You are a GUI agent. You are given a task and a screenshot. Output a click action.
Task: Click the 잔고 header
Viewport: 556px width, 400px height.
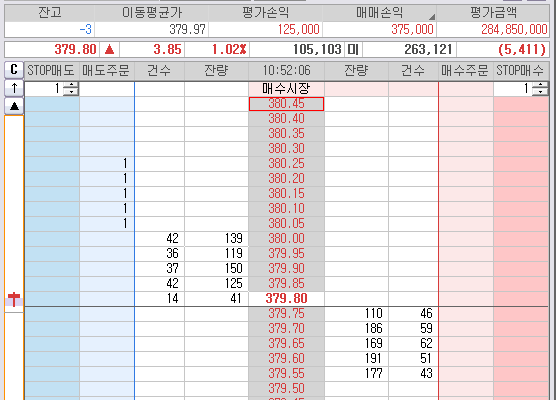(x=50, y=13)
